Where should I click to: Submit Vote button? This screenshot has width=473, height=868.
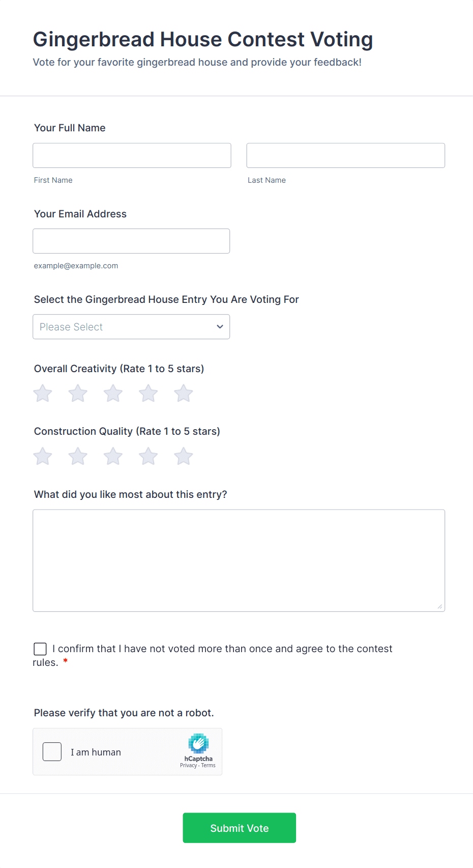(239, 828)
